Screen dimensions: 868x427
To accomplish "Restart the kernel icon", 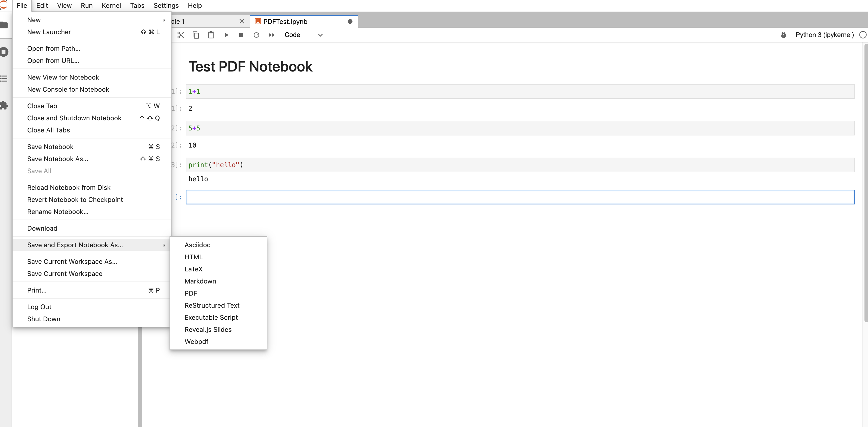I will pos(256,35).
